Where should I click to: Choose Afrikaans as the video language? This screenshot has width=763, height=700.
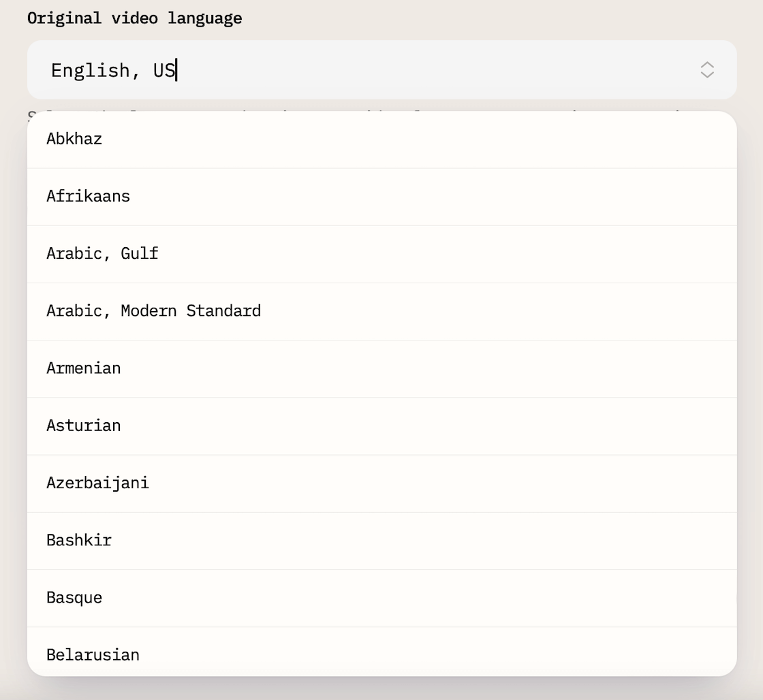pyautogui.click(x=88, y=196)
